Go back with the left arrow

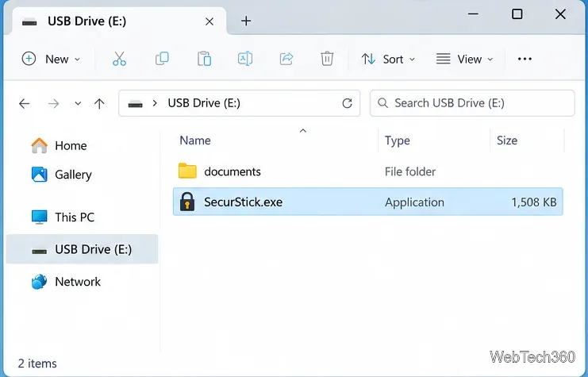point(25,103)
